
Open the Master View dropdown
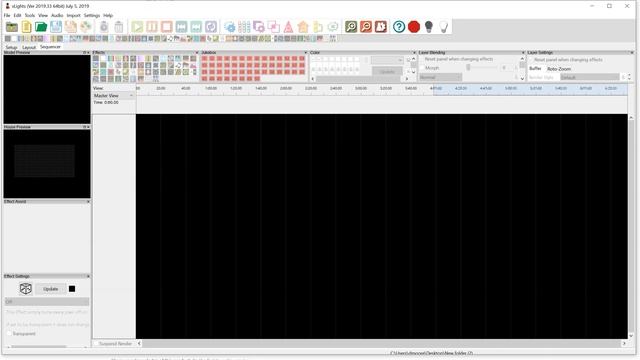point(114,96)
